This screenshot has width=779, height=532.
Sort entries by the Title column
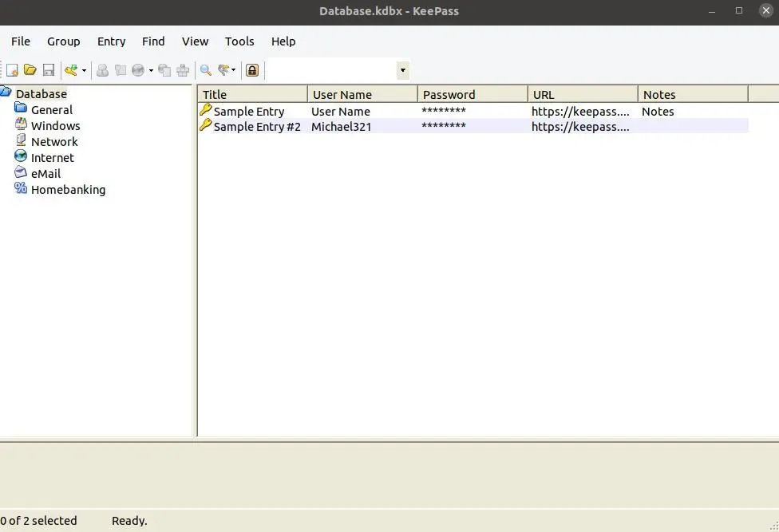pos(252,94)
